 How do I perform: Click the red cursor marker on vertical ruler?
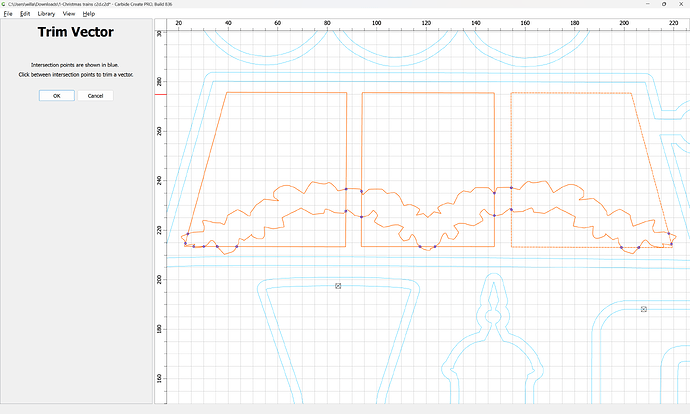[x=160, y=95]
